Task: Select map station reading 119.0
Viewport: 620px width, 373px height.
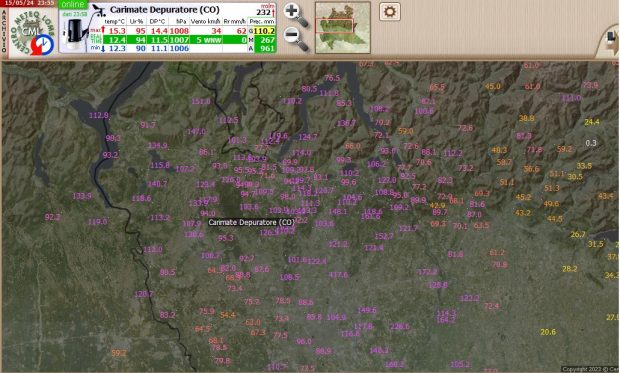Action: point(97,221)
